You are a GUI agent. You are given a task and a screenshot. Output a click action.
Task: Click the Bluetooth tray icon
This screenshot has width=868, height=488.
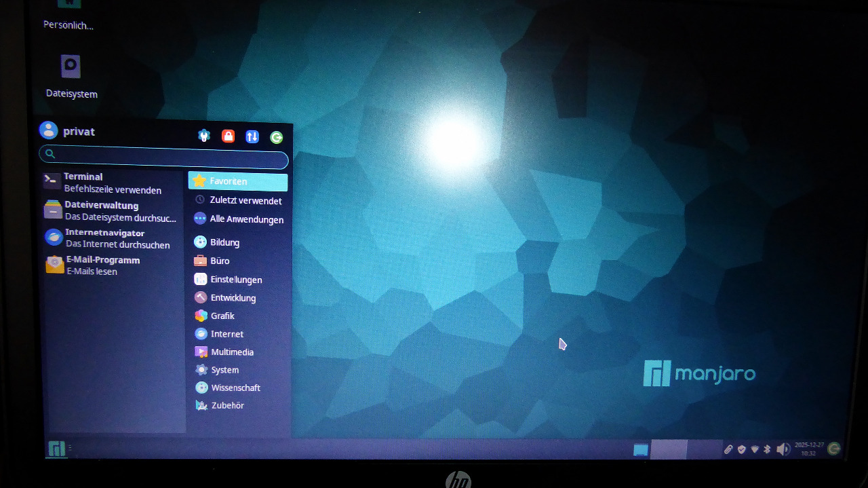point(768,449)
